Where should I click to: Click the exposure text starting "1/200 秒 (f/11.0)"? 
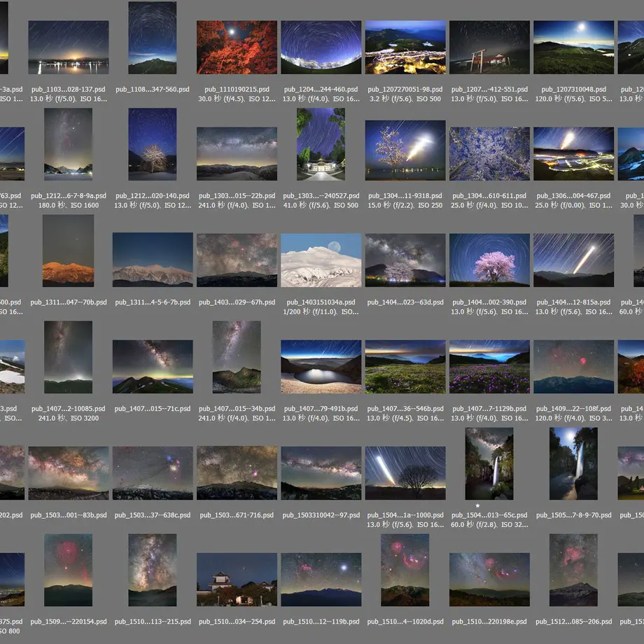coord(321,311)
